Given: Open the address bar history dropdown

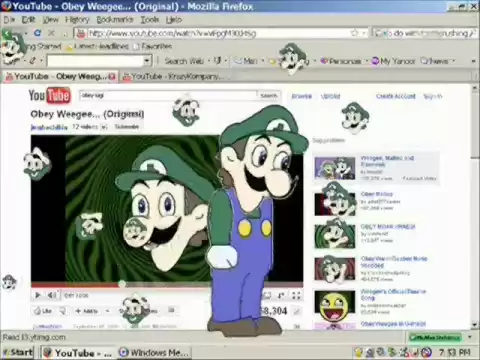Looking at the screenshot, I should 364,33.
